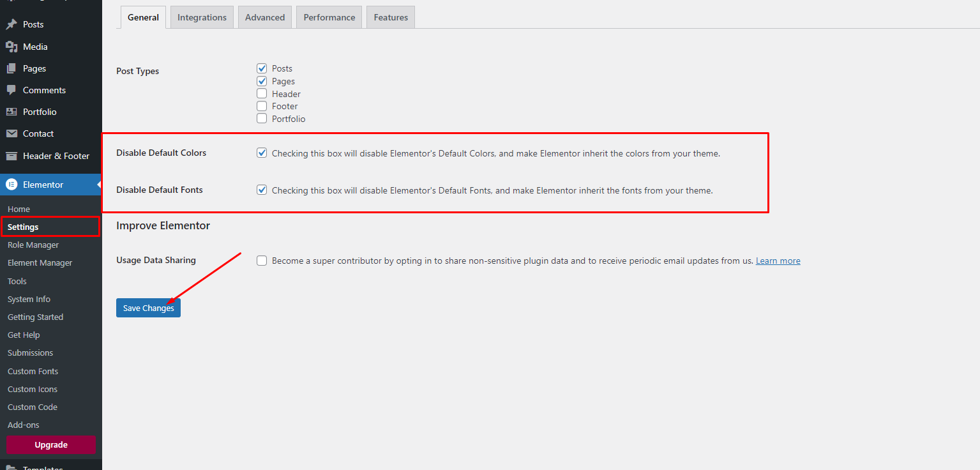The image size is (980, 470).
Task: Click the Pages icon in sidebar
Action: click(11, 68)
